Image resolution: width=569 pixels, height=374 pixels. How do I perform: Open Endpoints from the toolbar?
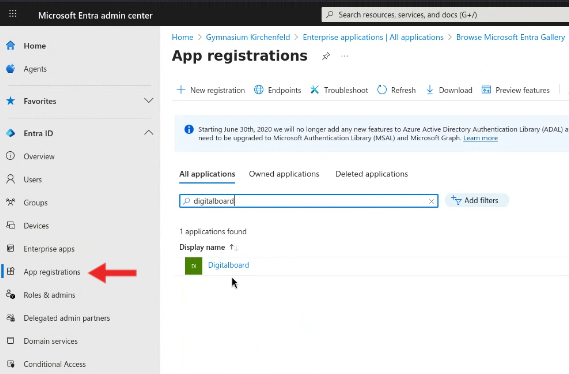(x=278, y=90)
